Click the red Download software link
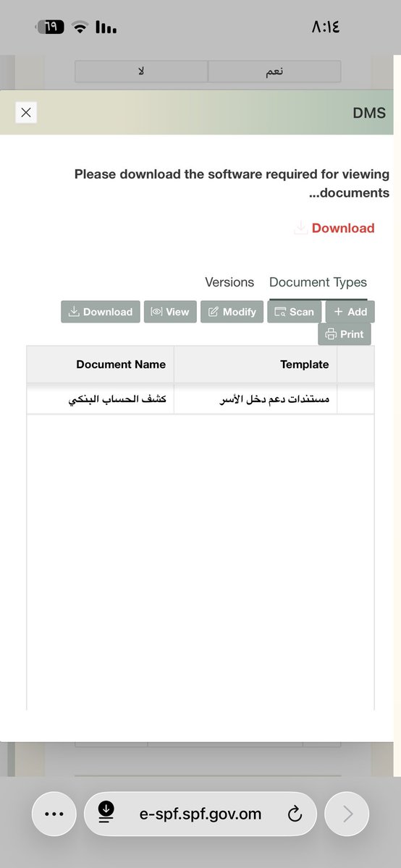Image resolution: width=401 pixels, height=868 pixels. click(x=343, y=228)
